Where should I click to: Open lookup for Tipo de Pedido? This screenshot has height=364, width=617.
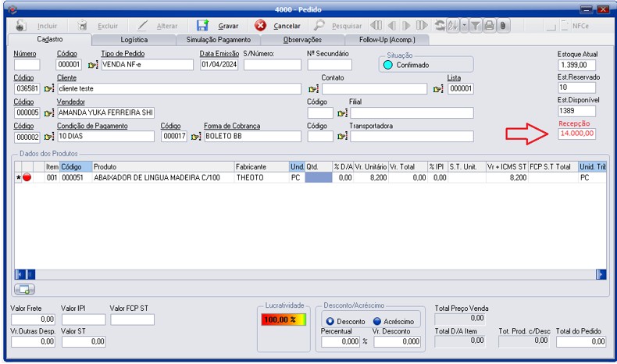pyautogui.click(x=94, y=65)
